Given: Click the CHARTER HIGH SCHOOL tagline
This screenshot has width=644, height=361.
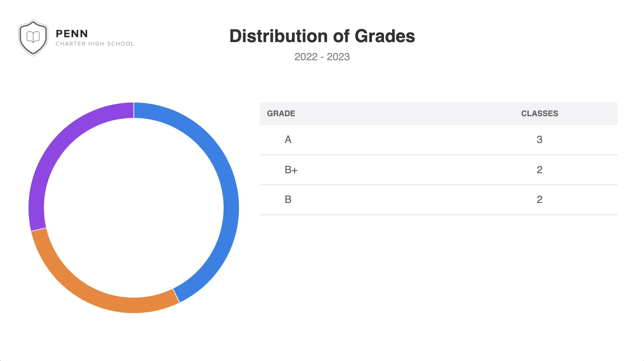Looking at the screenshot, I should coord(95,44).
